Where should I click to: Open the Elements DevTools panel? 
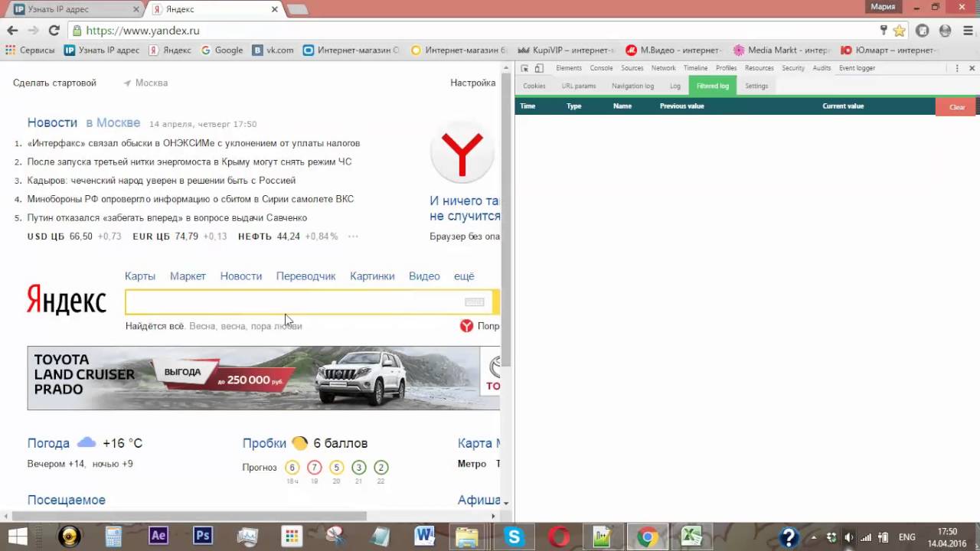tap(569, 68)
